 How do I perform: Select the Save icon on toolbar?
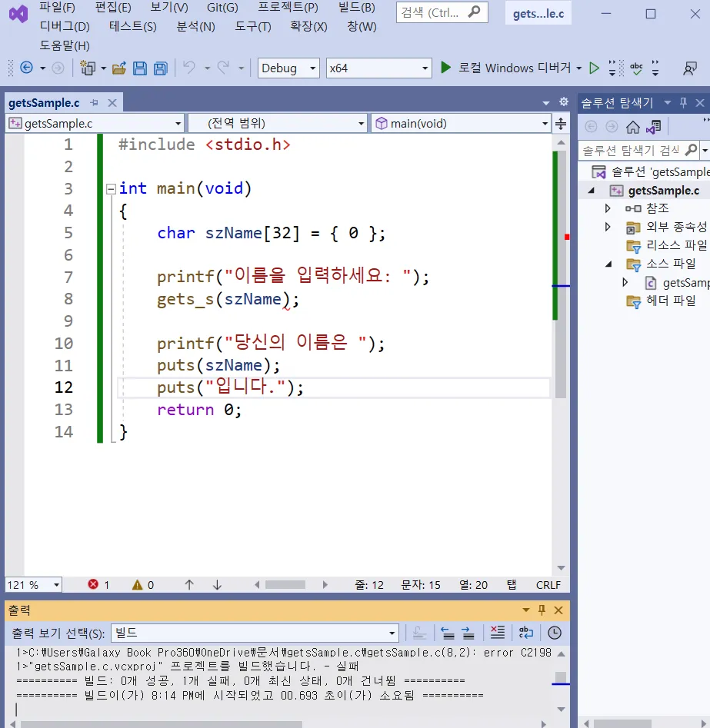pos(139,68)
